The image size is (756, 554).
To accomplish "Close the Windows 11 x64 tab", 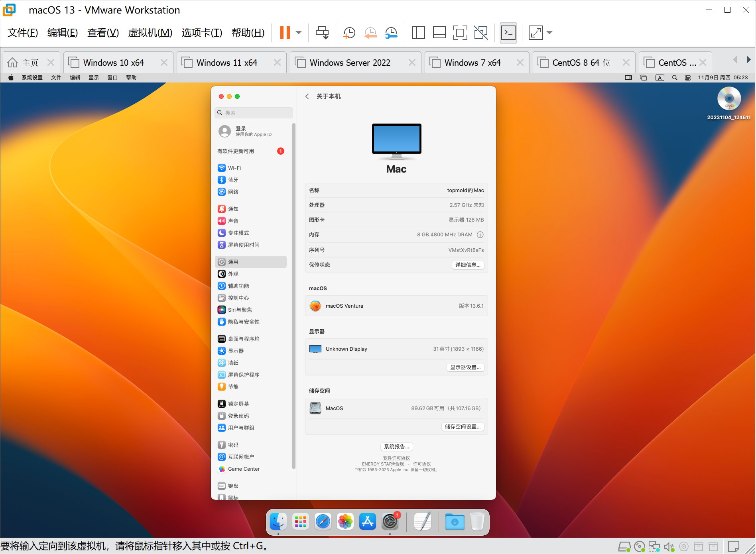I will point(277,63).
